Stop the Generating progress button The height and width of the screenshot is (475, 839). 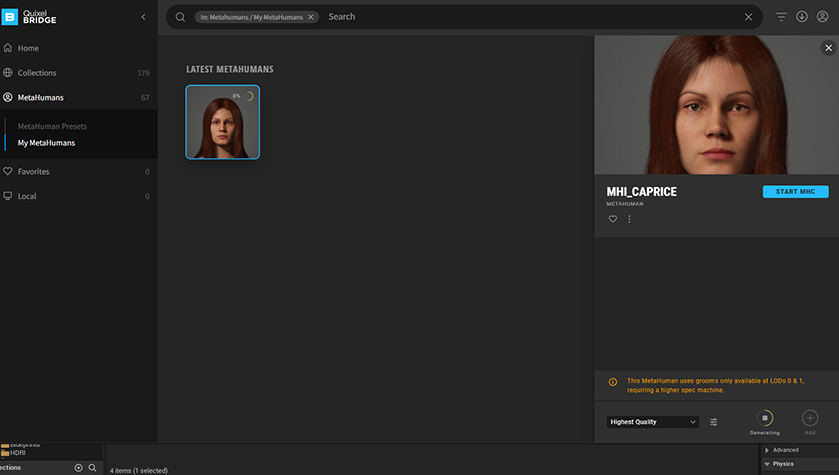(x=765, y=418)
